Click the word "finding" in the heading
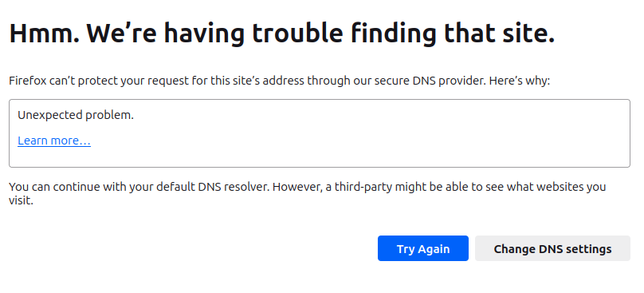The width and height of the screenshot is (644, 293). coord(394,34)
